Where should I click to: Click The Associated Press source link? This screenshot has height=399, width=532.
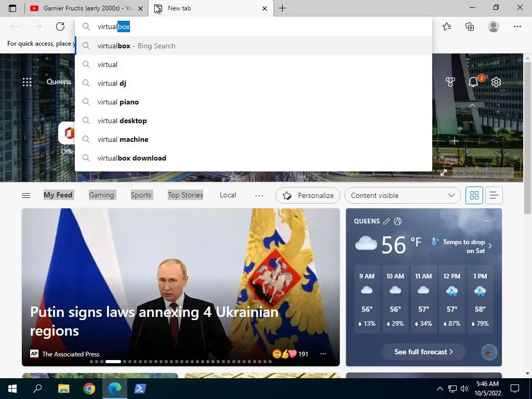(71, 354)
